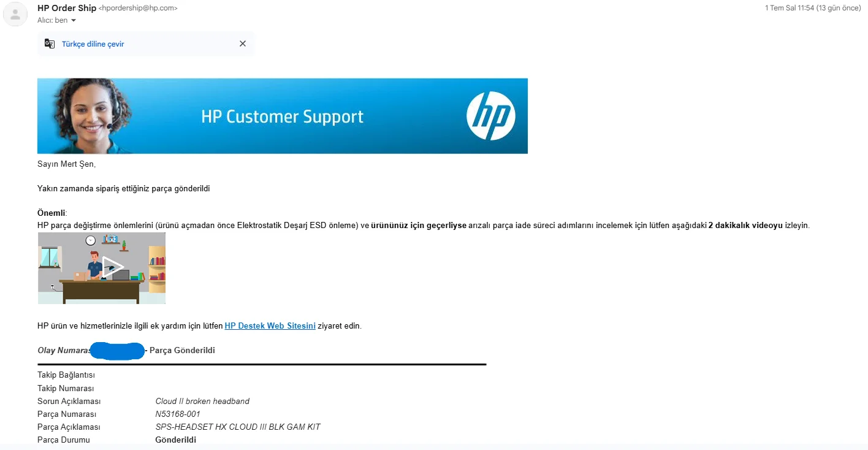Play the 2-minute instructional video
Screen dimensions: 868x450
pos(112,267)
